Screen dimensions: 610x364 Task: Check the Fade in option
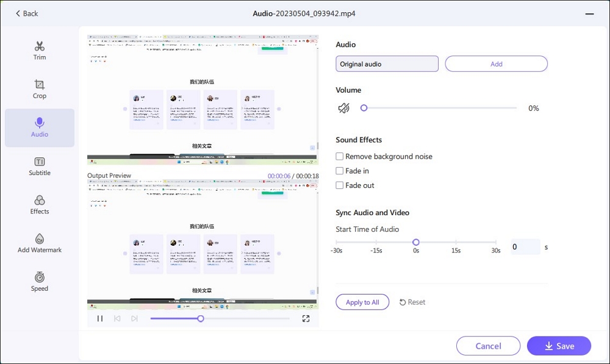tap(340, 171)
